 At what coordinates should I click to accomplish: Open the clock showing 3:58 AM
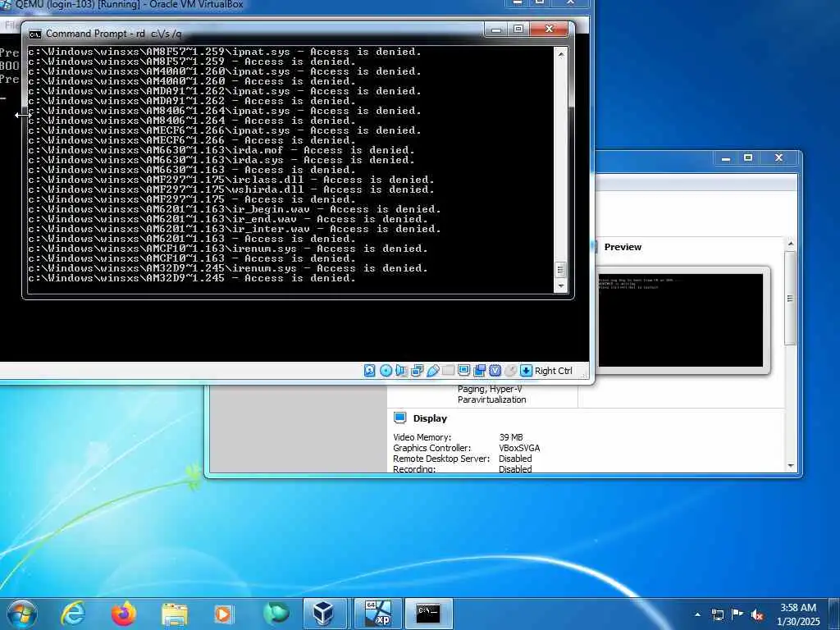(x=798, y=608)
